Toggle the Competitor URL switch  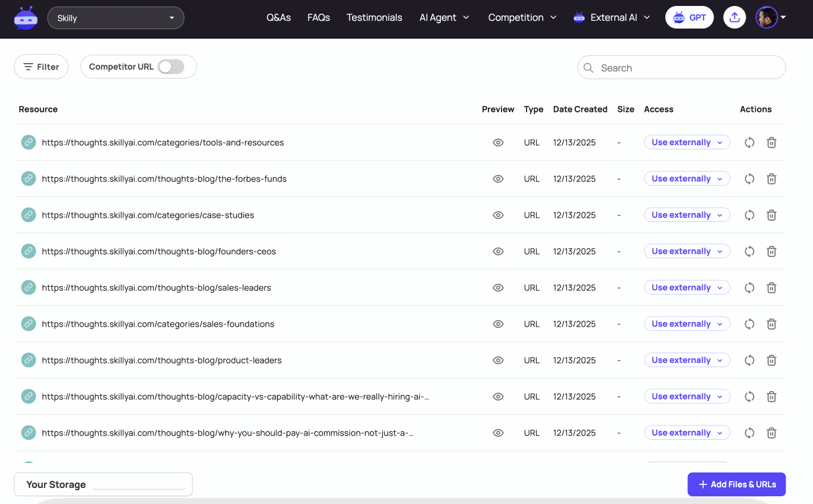tap(171, 67)
